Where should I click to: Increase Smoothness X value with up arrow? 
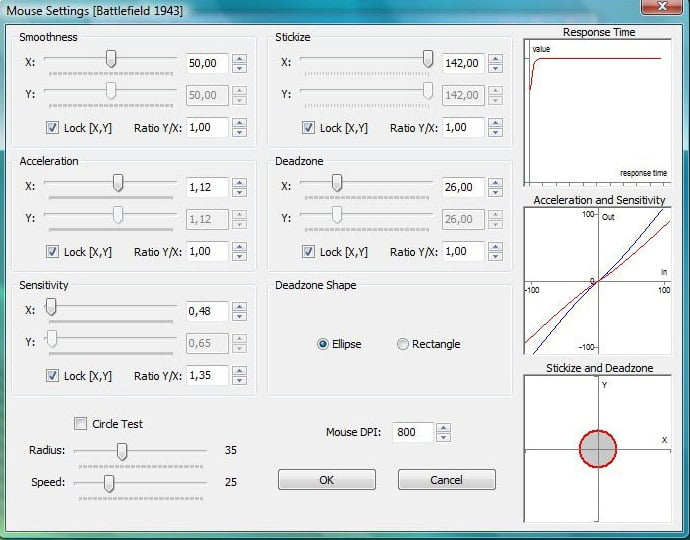click(239, 59)
